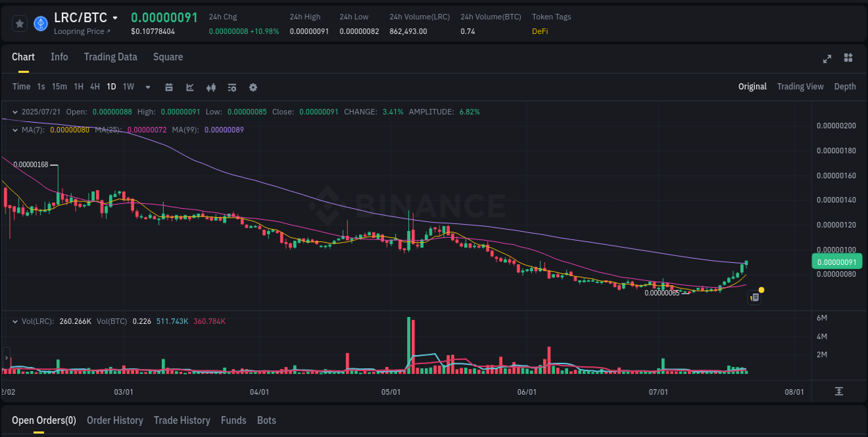
Task: Collapse the MA indicators row
Action: [x=15, y=130]
